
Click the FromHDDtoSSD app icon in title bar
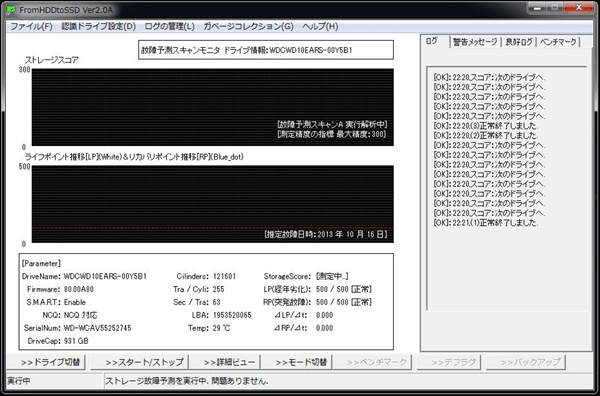click(11, 10)
